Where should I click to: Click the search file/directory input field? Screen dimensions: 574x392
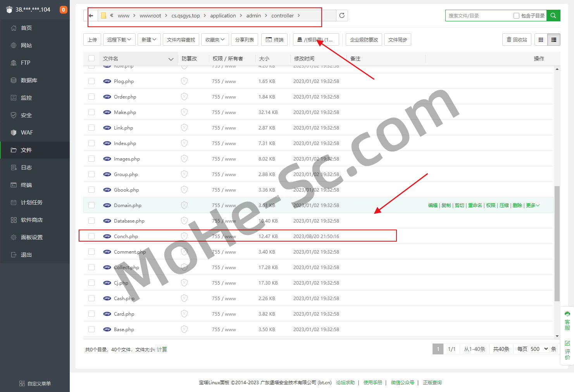click(479, 16)
